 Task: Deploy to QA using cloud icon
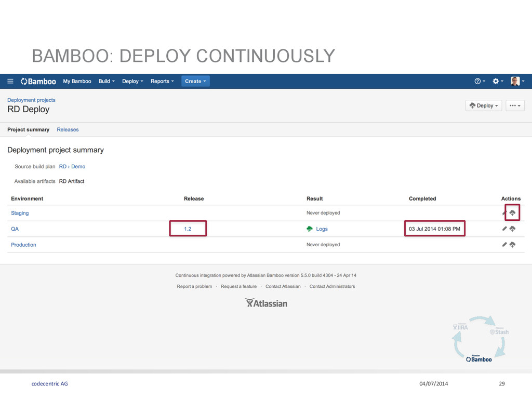512,229
